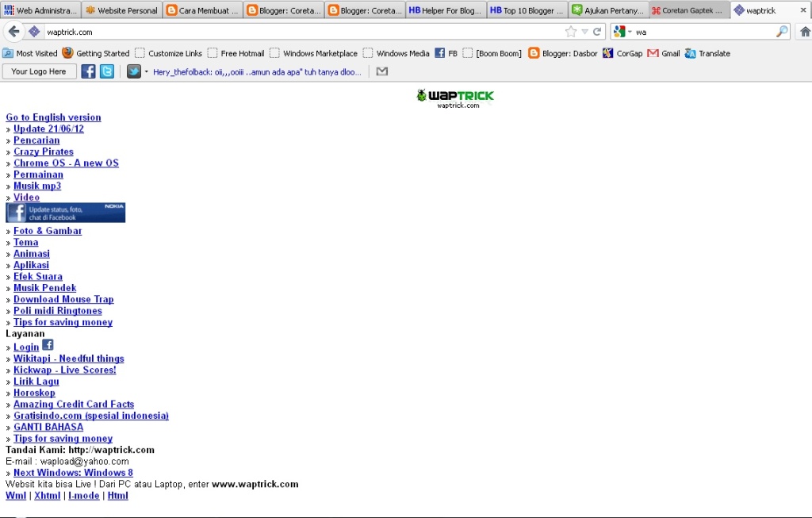Open the Poli midi Ringtones link

pos(58,310)
